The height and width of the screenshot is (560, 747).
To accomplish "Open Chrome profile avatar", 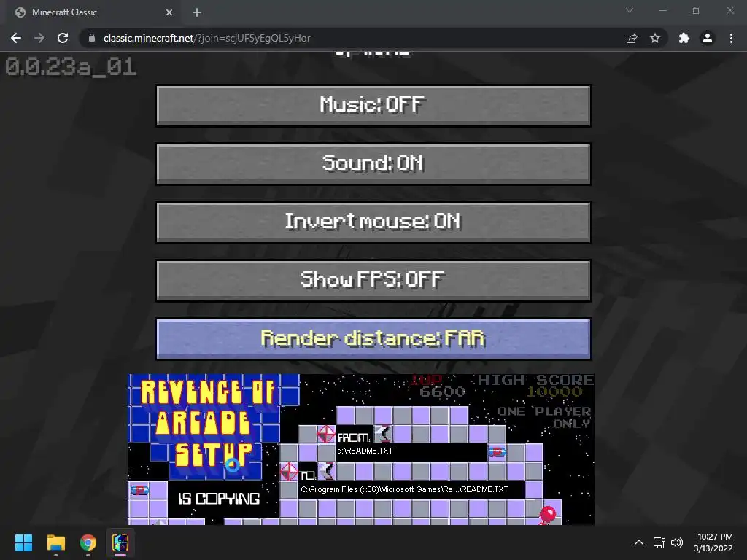I will 708,38.
